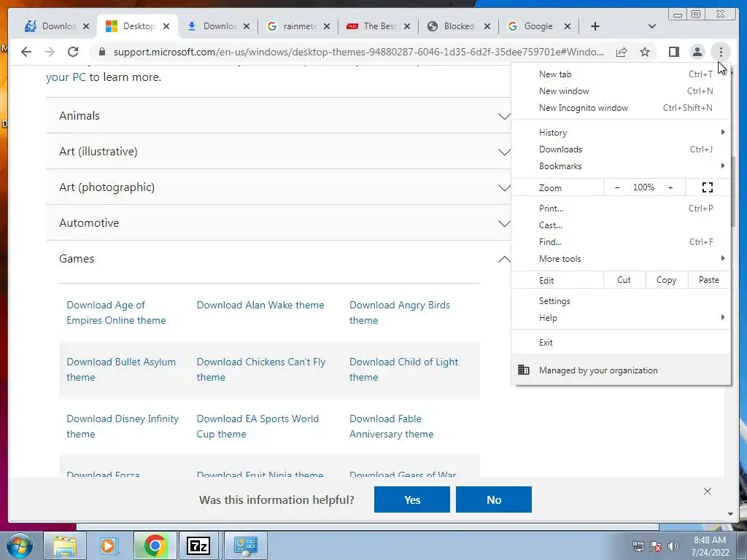Reload the current page
The height and width of the screenshot is (560, 747).
point(73,52)
